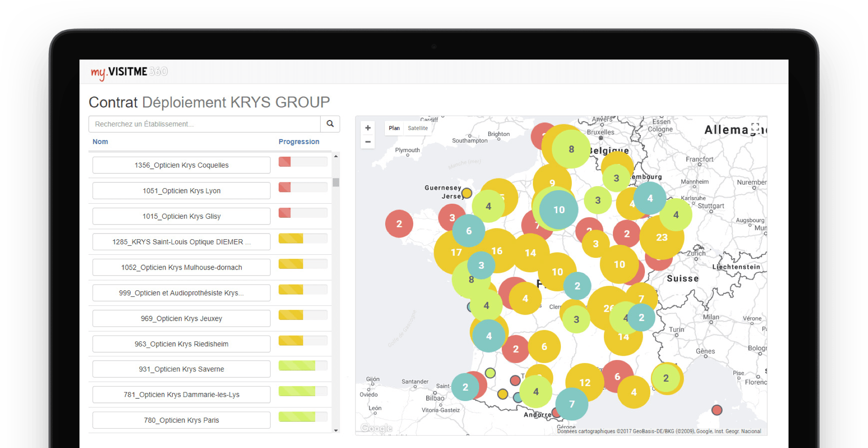The width and height of the screenshot is (868, 448).
Task: Click the establishment search field
Action: pyautogui.click(x=205, y=124)
